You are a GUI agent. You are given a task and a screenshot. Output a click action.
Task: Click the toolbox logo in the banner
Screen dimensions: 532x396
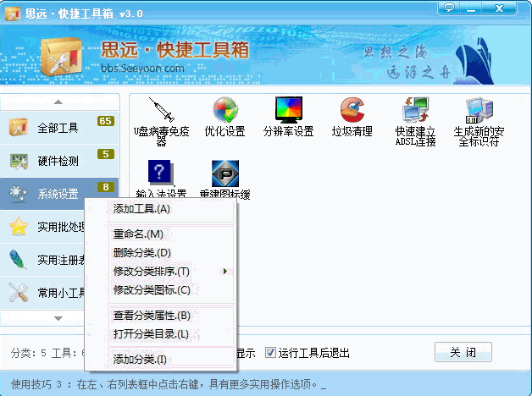point(61,56)
